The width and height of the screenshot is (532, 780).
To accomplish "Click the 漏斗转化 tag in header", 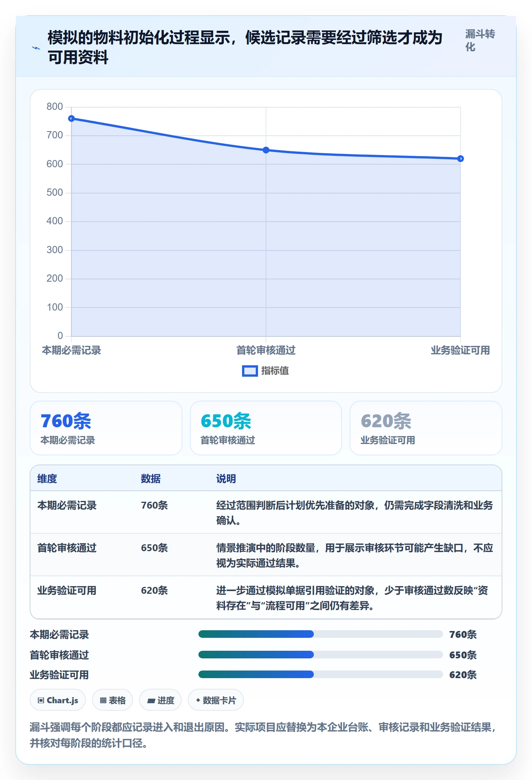I will coord(480,40).
